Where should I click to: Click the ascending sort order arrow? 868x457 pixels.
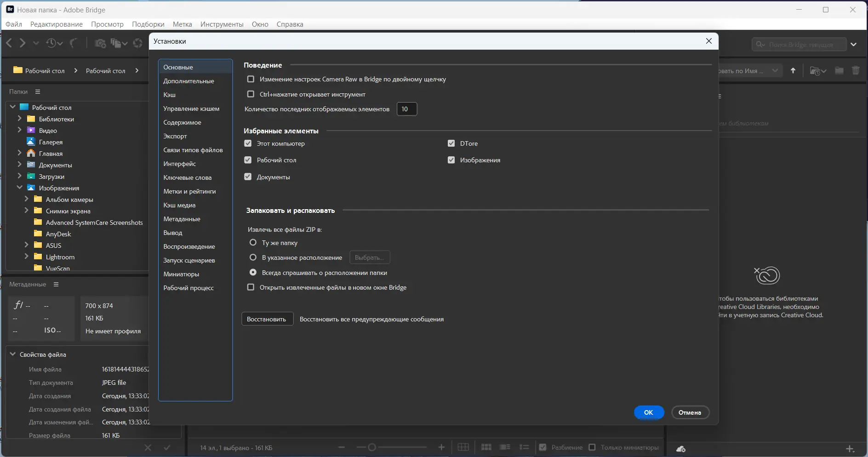pos(793,71)
